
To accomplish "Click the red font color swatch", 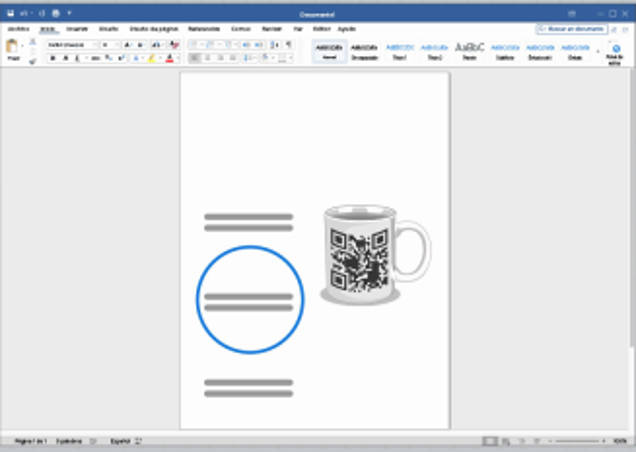I will (x=170, y=59).
